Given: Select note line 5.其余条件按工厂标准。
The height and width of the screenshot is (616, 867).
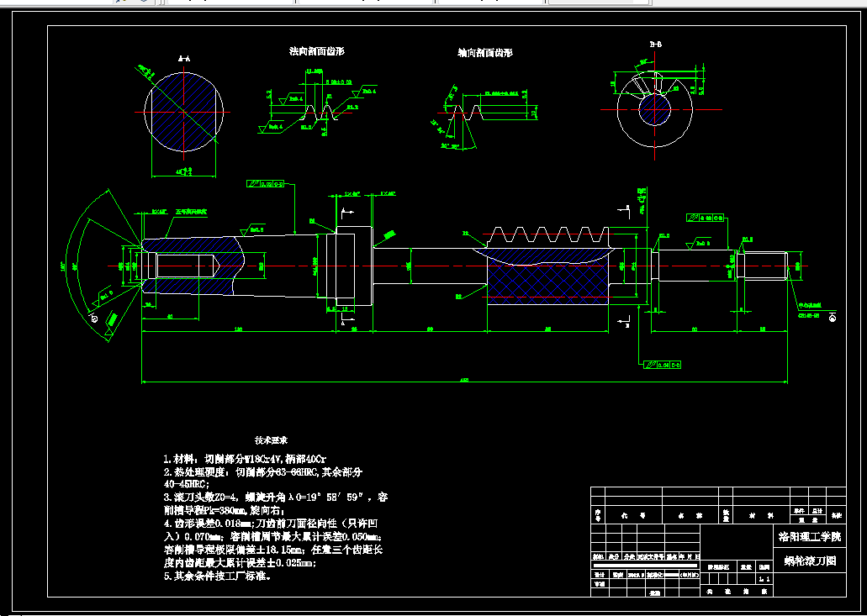Looking at the screenshot, I should click(217, 577).
